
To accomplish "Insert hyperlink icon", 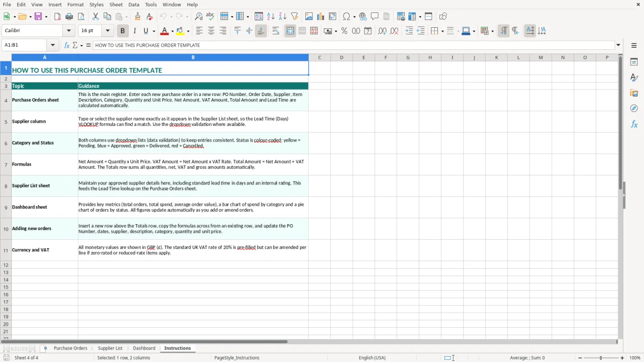I will (363, 17).
